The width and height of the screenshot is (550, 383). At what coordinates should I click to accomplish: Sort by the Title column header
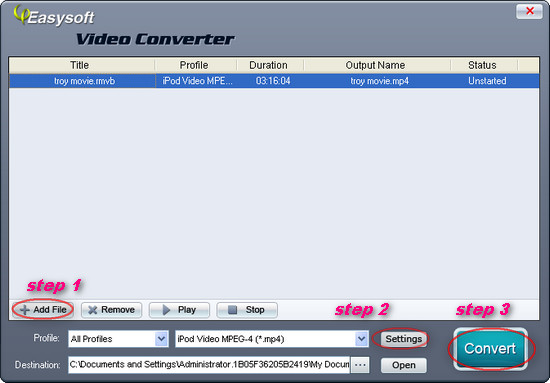82,65
